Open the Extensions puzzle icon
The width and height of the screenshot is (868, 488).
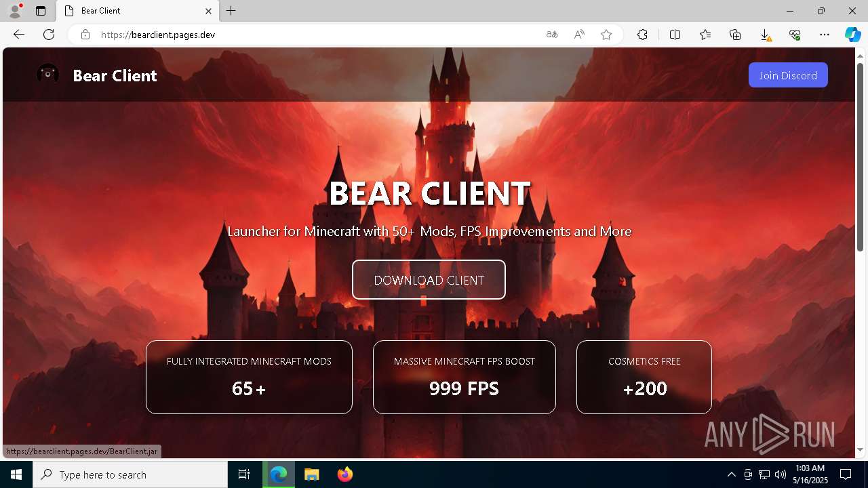[642, 35]
